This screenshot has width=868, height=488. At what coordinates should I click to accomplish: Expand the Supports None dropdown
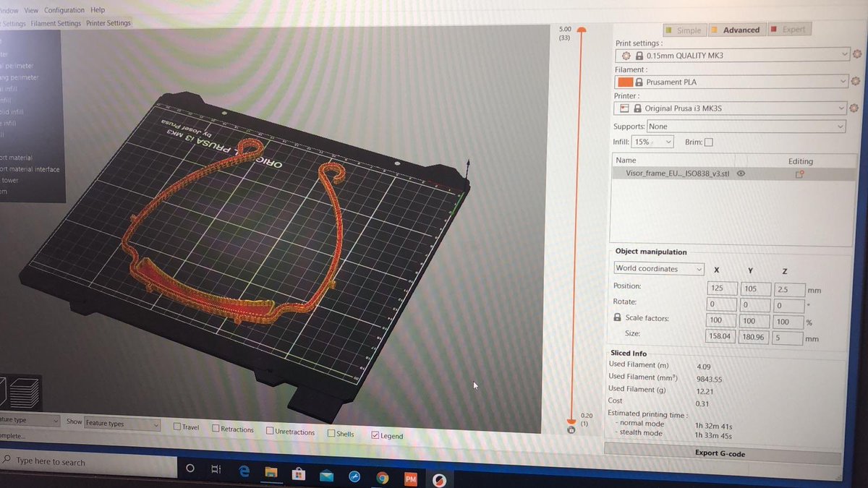tap(746, 127)
